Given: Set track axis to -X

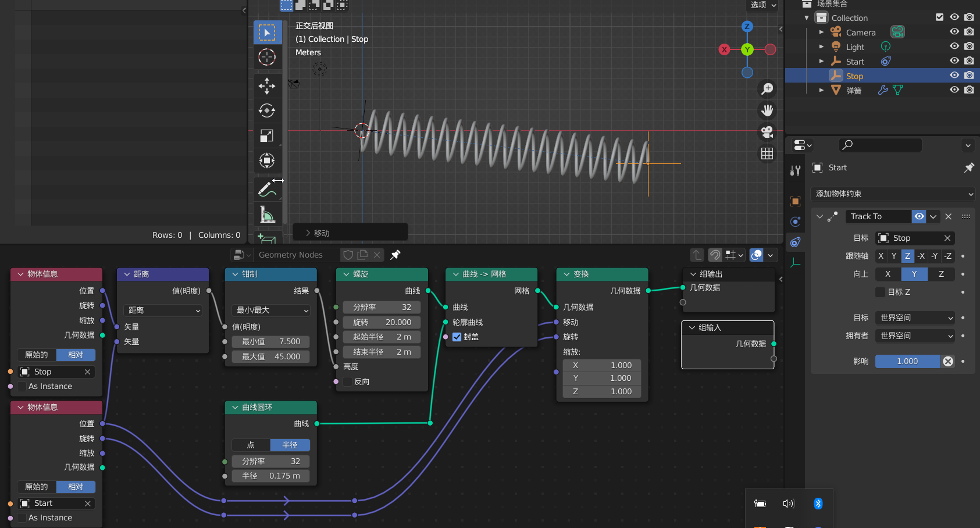Looking at the screenshot, I should pos(921,256).
